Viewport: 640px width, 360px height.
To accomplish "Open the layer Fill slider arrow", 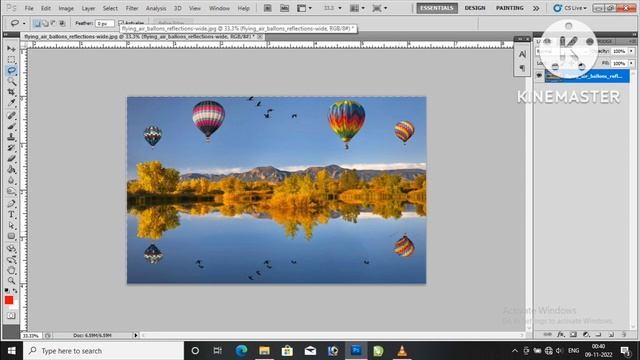I will [x=631, y=63].
